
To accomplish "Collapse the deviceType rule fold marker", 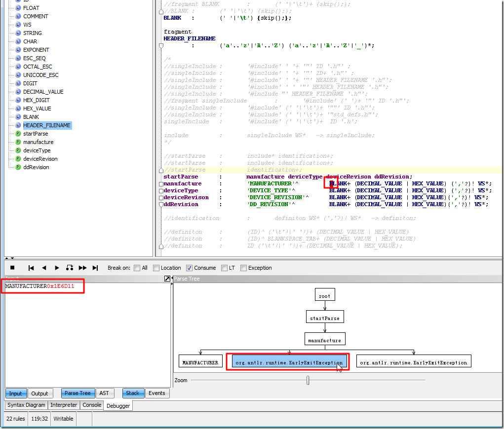I will [161, 191].
